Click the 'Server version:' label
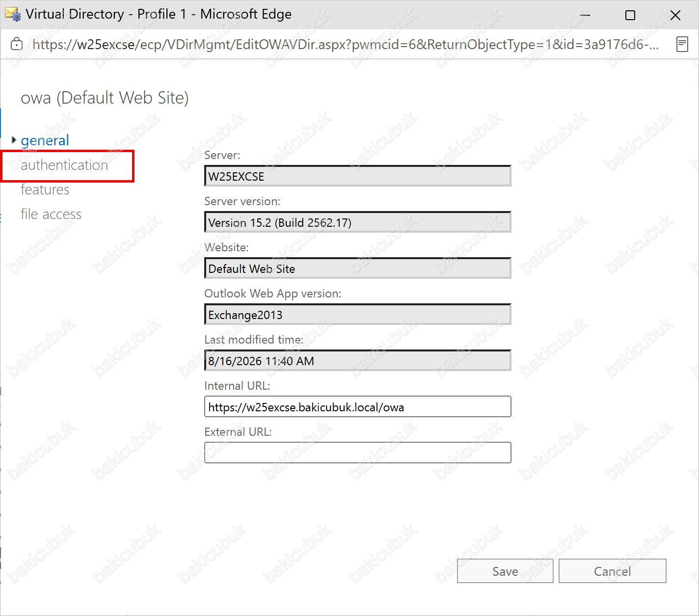Viewport: 699px width, 616px height. click(242, 201)
